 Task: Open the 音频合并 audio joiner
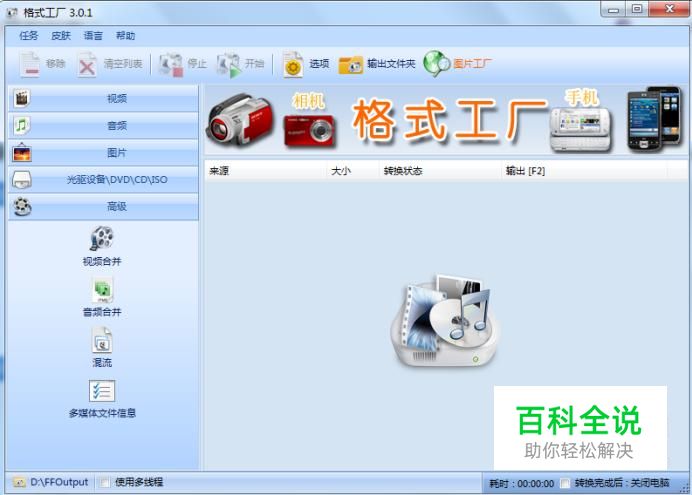(102, 297)
